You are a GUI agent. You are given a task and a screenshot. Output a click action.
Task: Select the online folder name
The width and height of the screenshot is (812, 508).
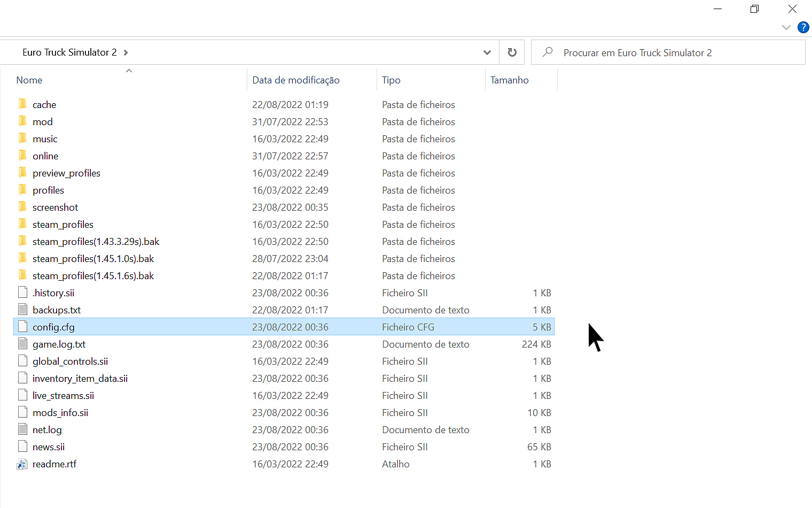click(x=45, y=156)
